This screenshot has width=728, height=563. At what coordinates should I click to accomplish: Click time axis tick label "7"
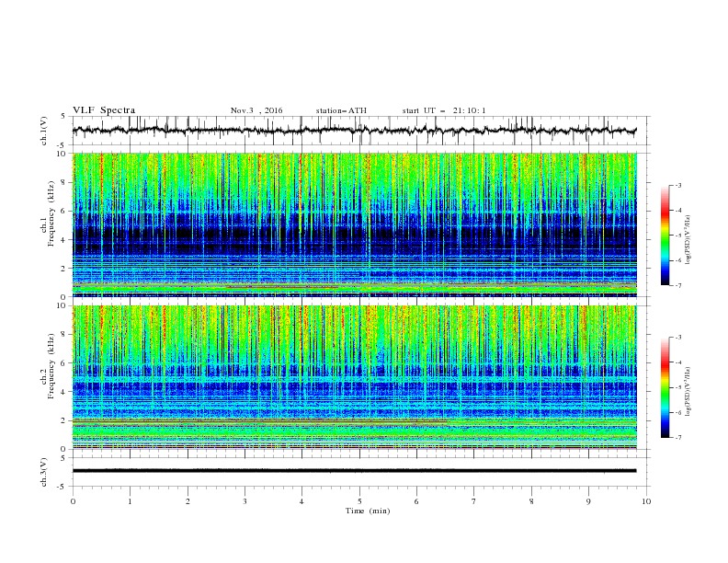[474, 501]
